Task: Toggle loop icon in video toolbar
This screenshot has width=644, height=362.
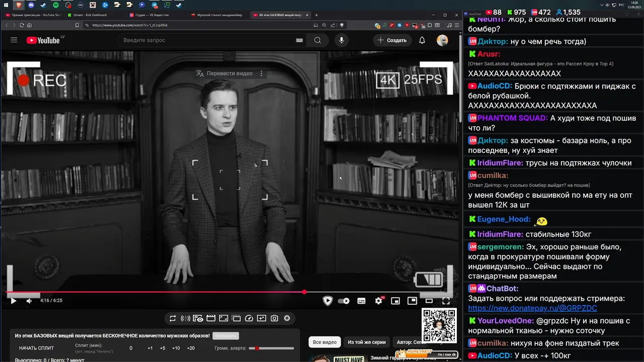Action: point(173,318)
